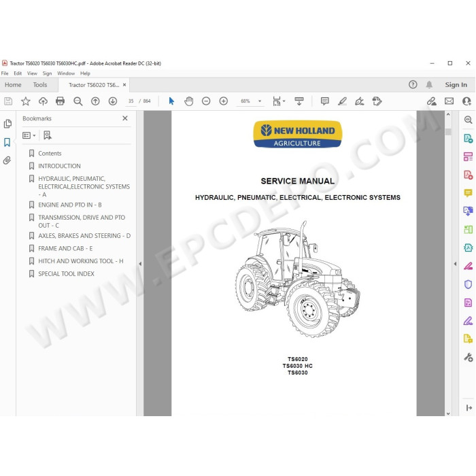The width and height of the screenshot is (476, 476).
Task: Show page thumbnails panel
Action: pyautogui.click(x=7, y=124)
